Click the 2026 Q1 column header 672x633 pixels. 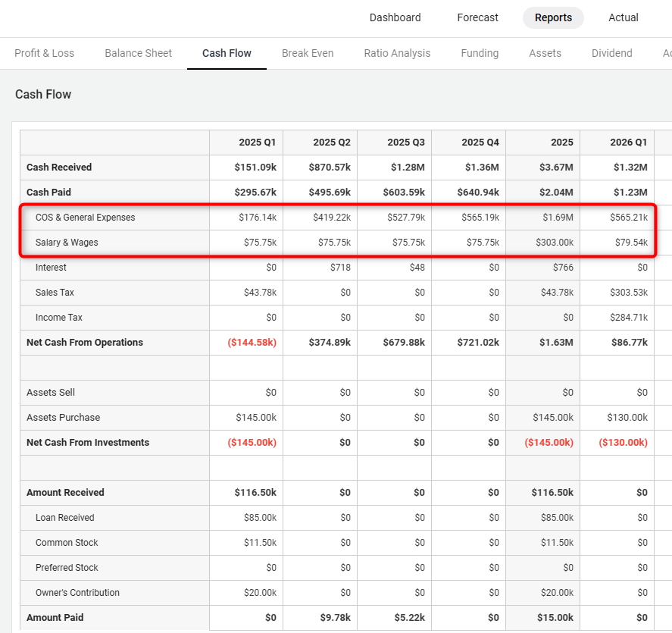point(628,143)
